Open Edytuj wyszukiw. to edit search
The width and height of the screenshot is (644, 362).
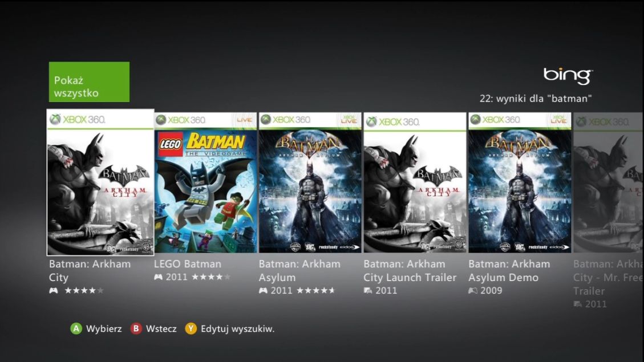click(237, 329)
